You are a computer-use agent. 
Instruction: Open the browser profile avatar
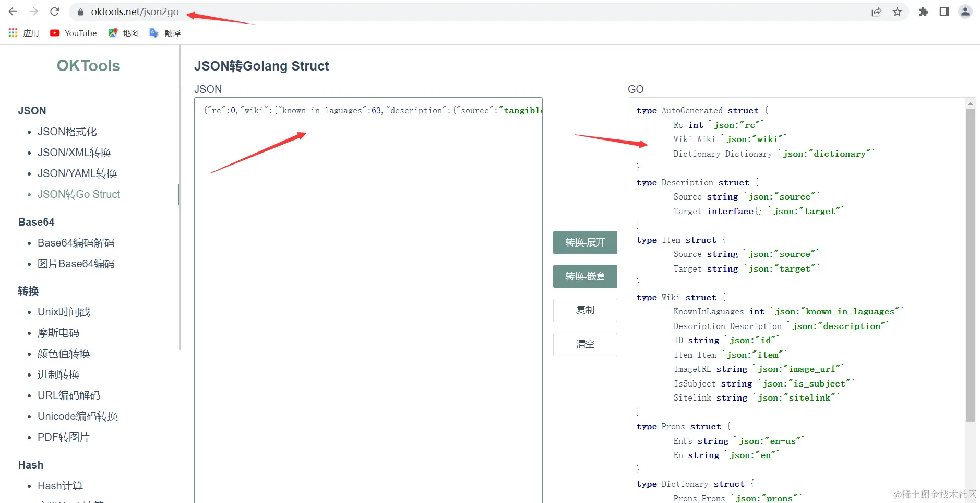click(965, 11)
